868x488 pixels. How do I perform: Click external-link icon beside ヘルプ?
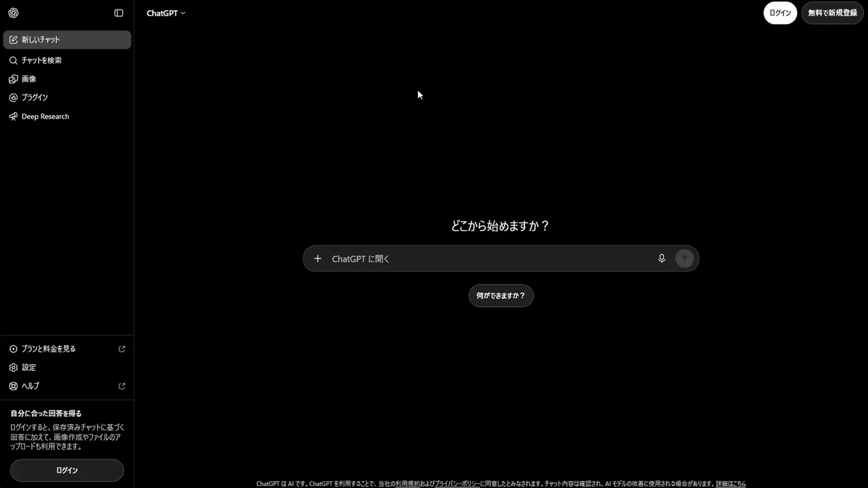(122, 386)
